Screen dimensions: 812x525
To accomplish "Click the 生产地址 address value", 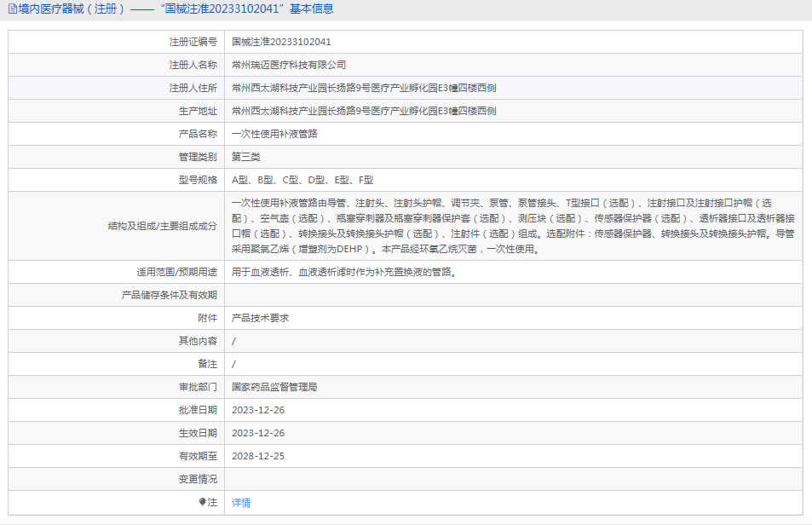I will point(364,111).
